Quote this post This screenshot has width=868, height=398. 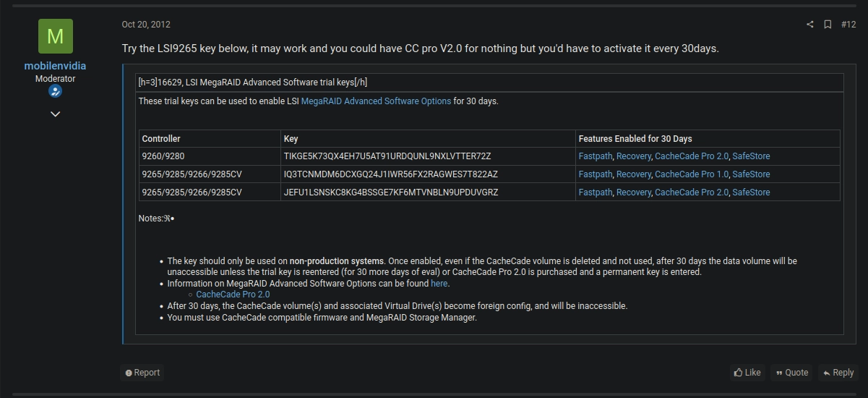791,373
